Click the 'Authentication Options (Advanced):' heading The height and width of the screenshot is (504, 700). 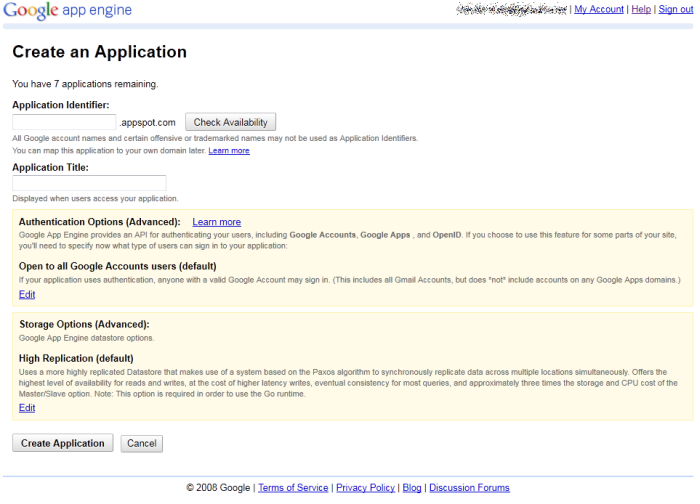(100, 222)
